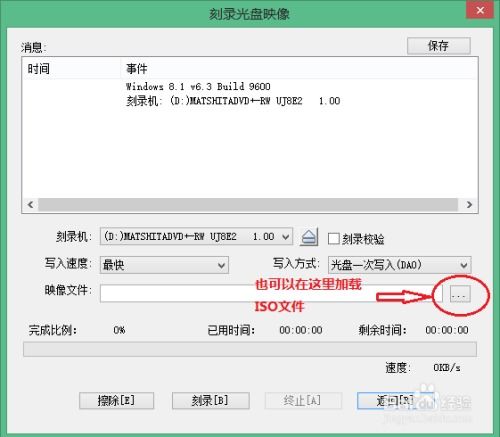Expand the 写入方式 write method dropdown
500x437 pixels.
pyautogui.click(x=399, y=265)
